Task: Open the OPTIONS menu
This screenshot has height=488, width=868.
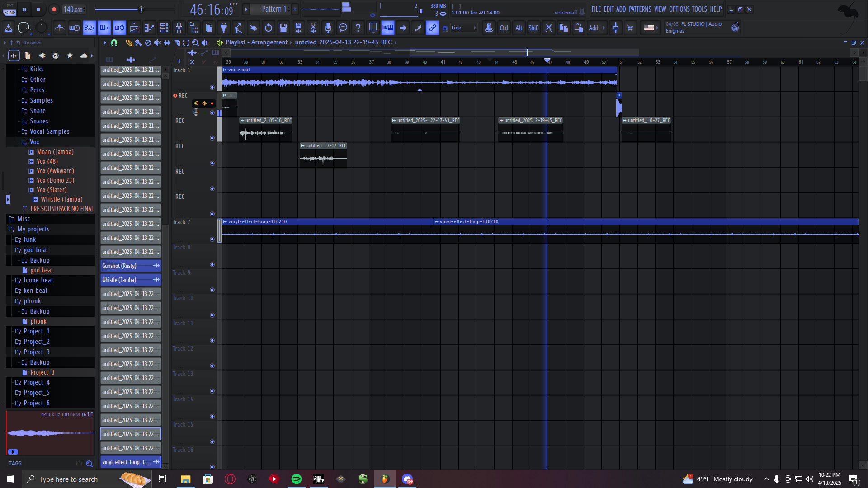Action: 679,9
